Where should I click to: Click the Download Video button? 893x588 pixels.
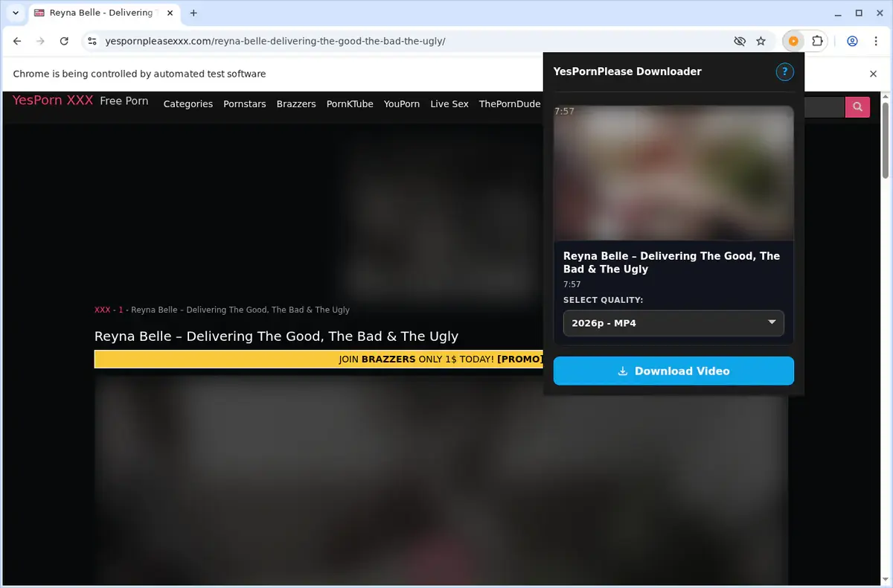673,371
